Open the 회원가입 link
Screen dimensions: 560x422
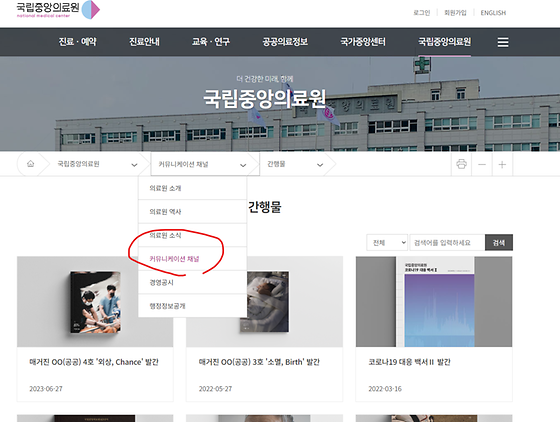point(455,13)
